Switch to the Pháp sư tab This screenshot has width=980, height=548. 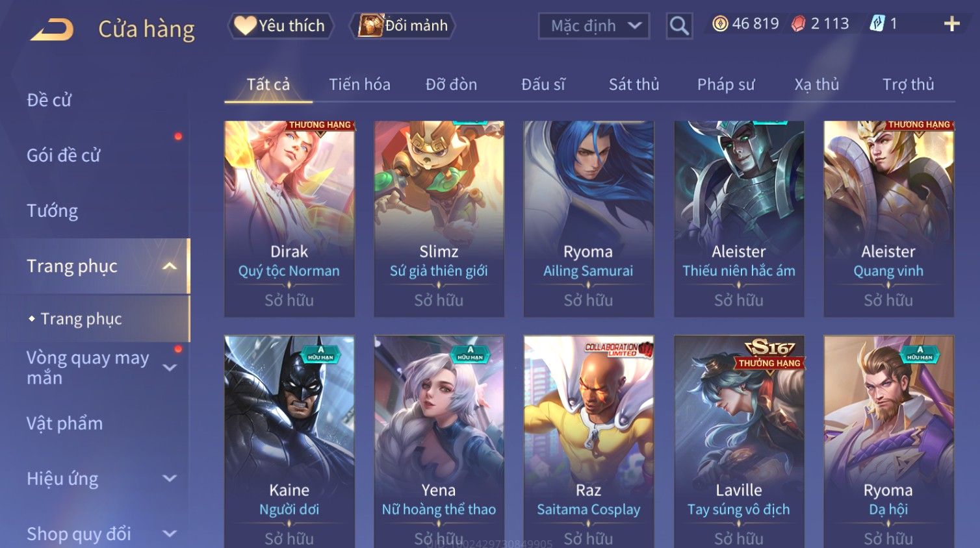726,84
